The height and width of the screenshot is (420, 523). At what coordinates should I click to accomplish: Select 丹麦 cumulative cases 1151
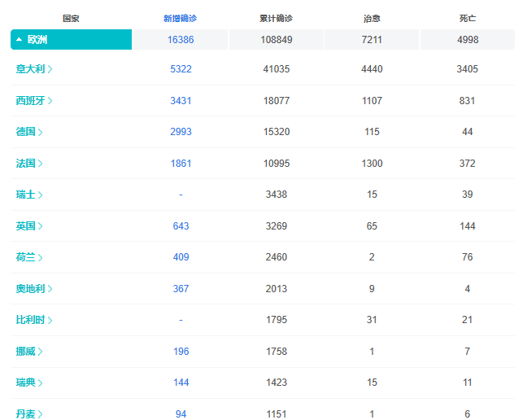pos(277,414)
